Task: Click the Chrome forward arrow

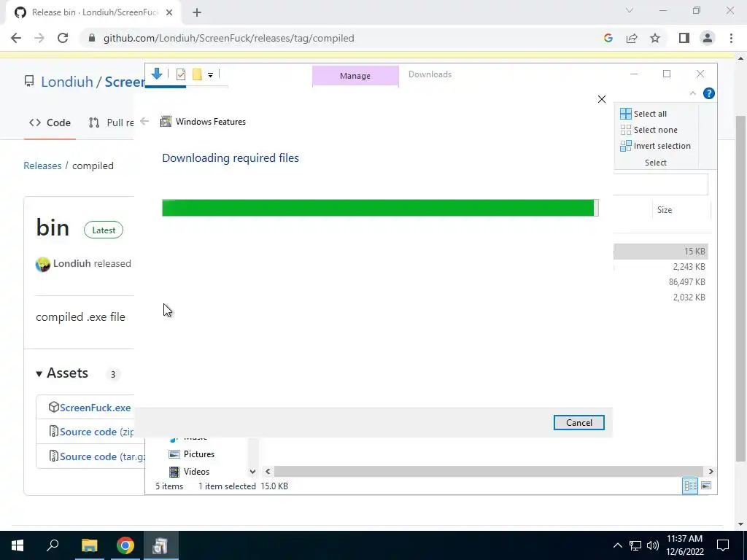Action: click(x=39, y=38)
